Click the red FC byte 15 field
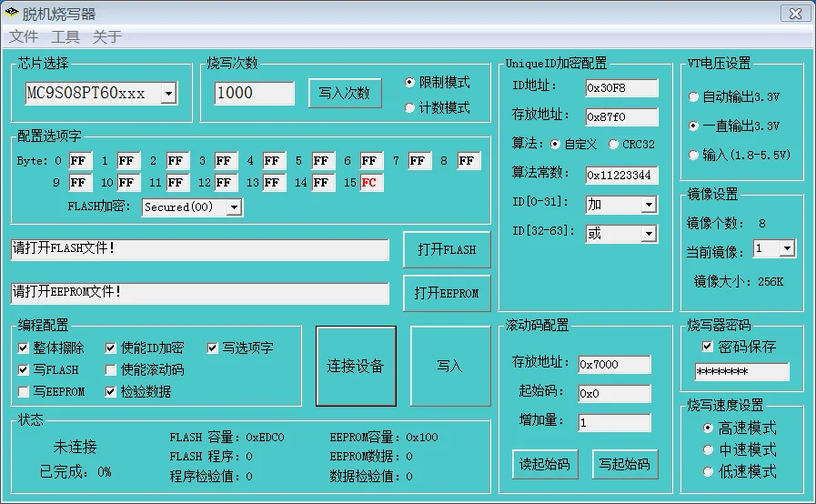 point(370,183)
